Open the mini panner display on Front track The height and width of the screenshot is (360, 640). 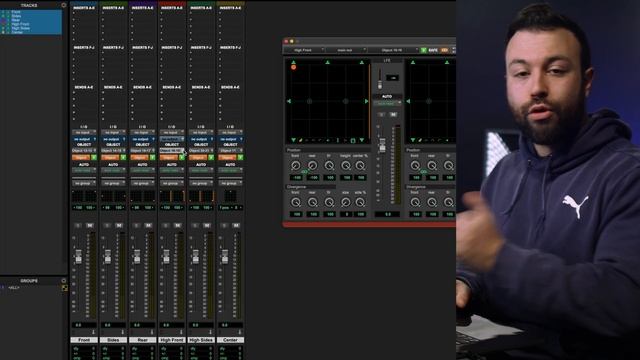pyautogui.click(x=84, y=196)
